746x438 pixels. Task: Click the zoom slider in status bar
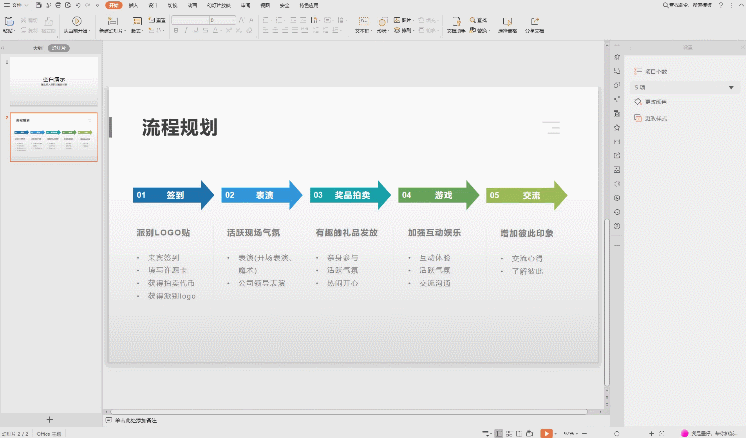point(618,433)
